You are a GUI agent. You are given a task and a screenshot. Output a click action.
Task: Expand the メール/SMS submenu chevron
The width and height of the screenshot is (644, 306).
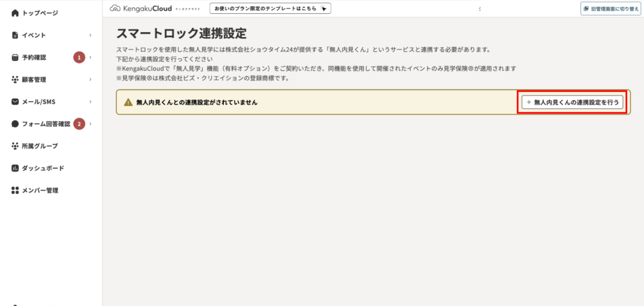[x=91, y=102]
